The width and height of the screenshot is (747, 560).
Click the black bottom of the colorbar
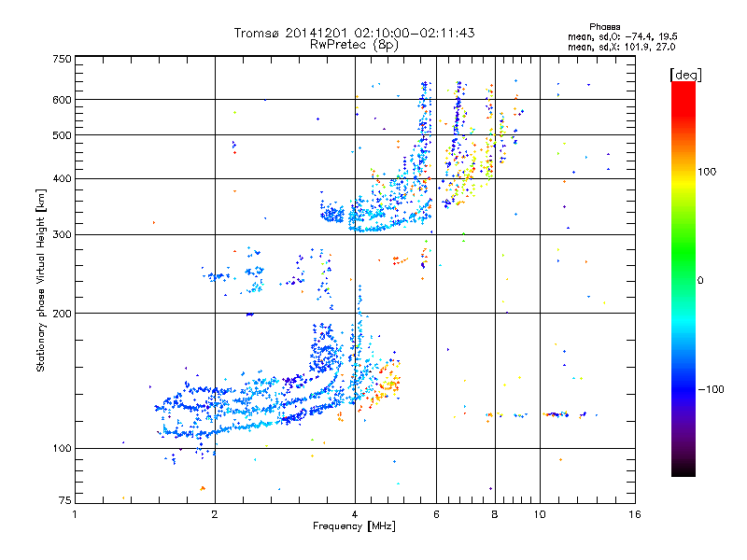pyautogui.click(x=684, y=469)
